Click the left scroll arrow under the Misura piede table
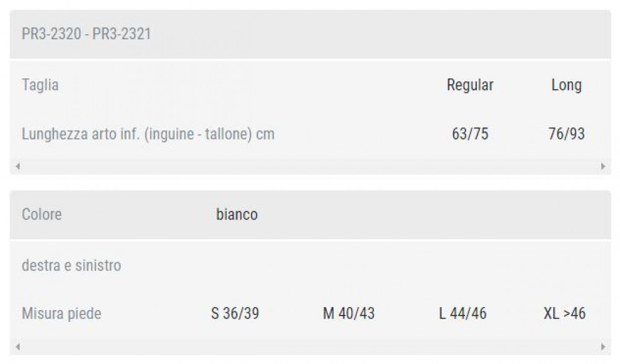 17,346
